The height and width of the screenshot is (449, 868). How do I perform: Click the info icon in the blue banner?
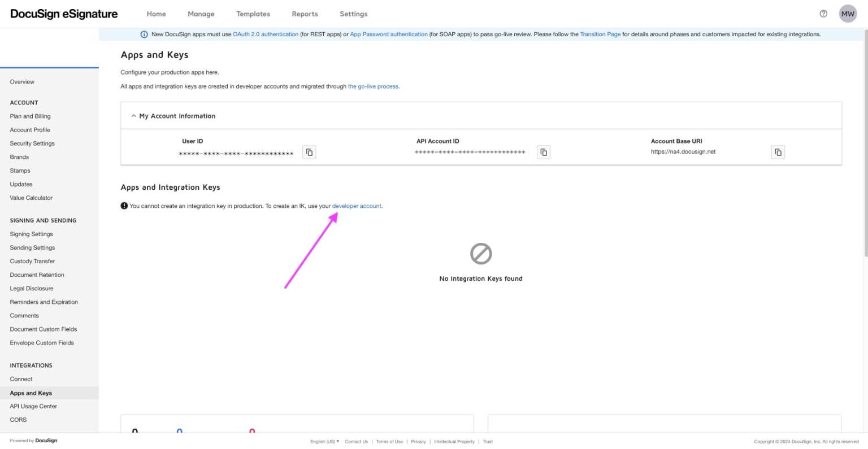[x=144, y=34]
